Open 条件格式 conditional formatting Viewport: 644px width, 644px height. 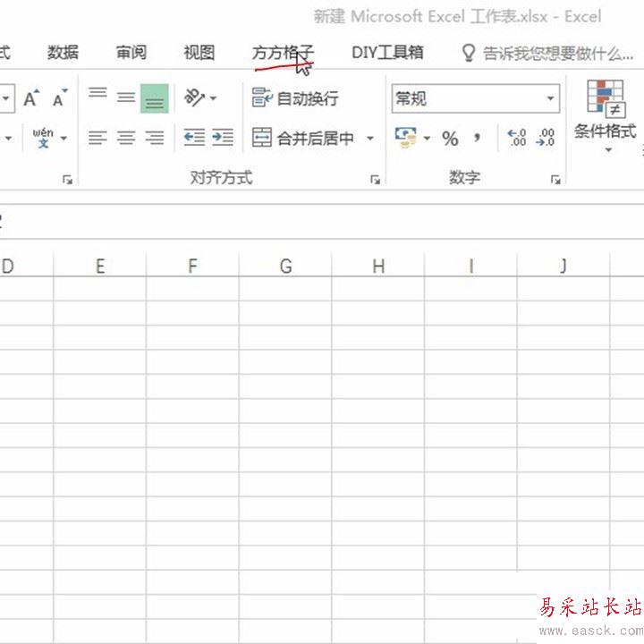pos(606,110)
